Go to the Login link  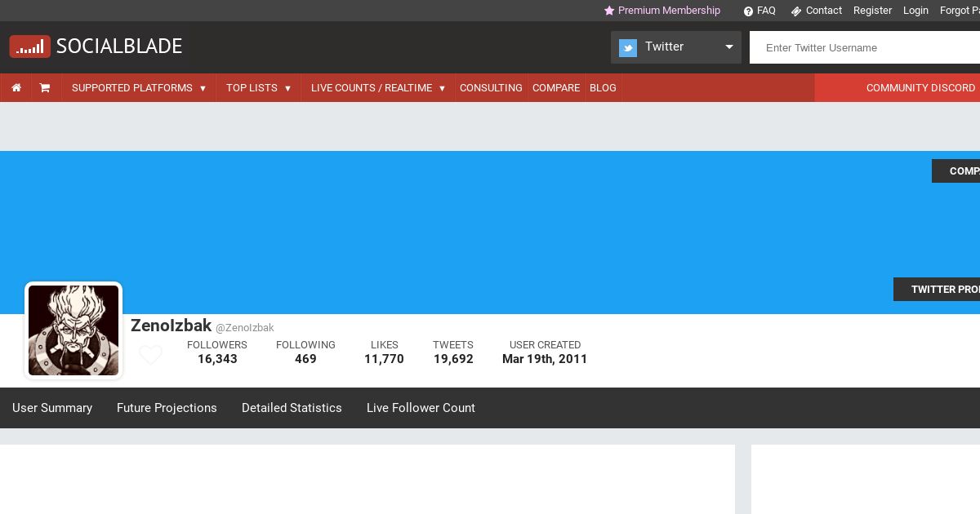(x=915, y=11)
